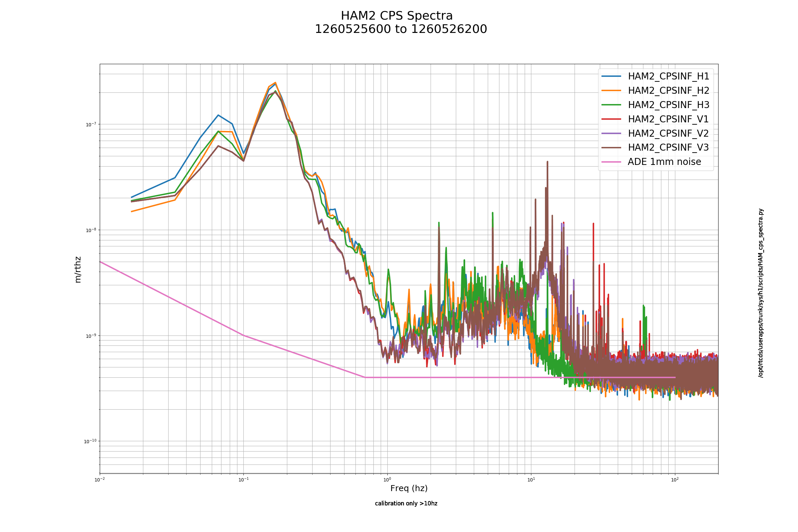Select the HAM2_CPSINF_H1 legend label
The height and width of the screenshot is (532, 798).
click(x=668, y=76)
